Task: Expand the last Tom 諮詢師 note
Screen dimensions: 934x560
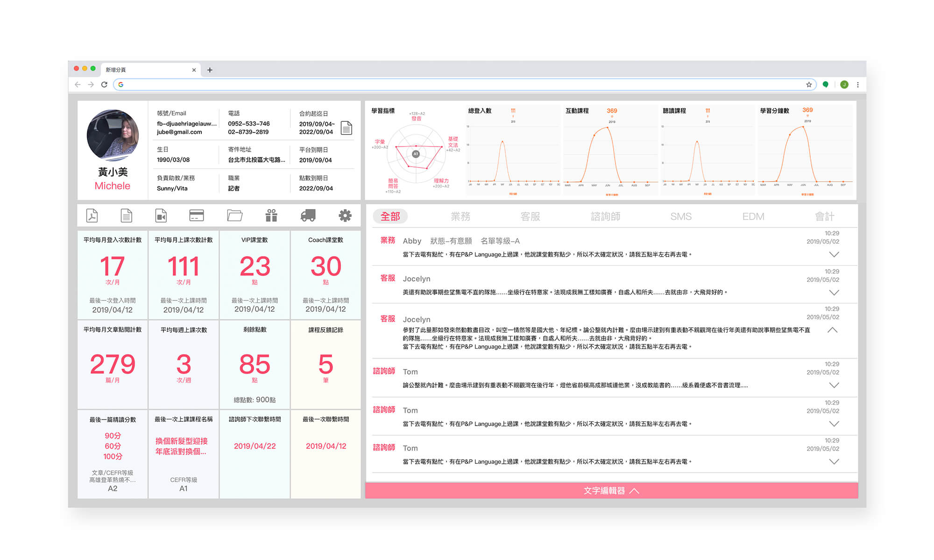Action: coord(834,462)
